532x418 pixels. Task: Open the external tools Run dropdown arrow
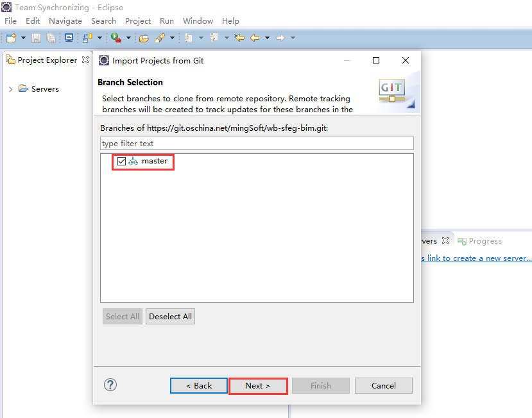128,38
